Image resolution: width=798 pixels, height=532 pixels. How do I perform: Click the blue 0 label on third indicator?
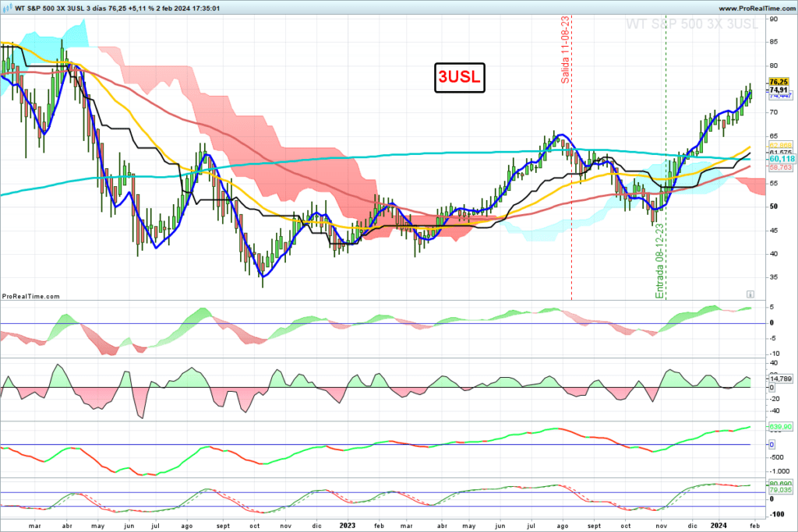pyautogui.click(x=772, y=445)
